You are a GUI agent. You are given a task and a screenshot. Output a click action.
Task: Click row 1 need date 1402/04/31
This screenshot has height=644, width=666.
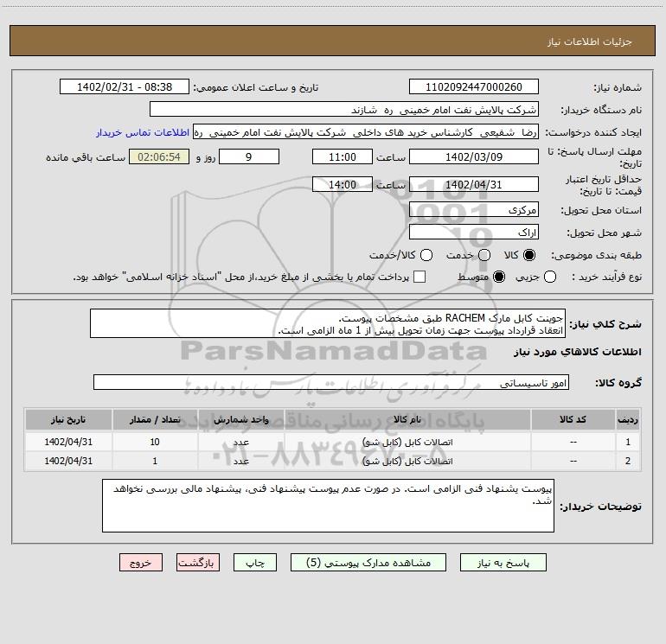coord(68,442)
